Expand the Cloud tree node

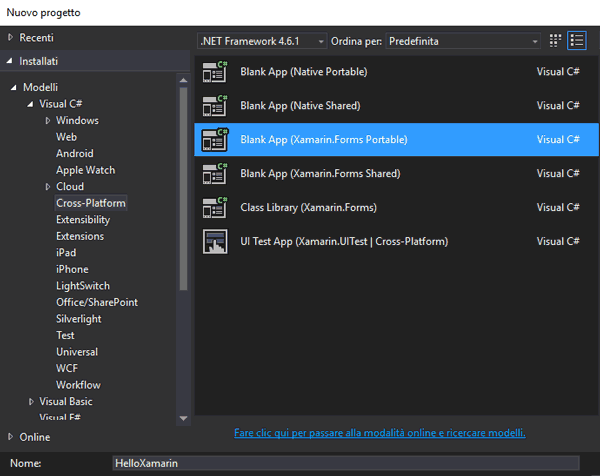tap(47, 187)
